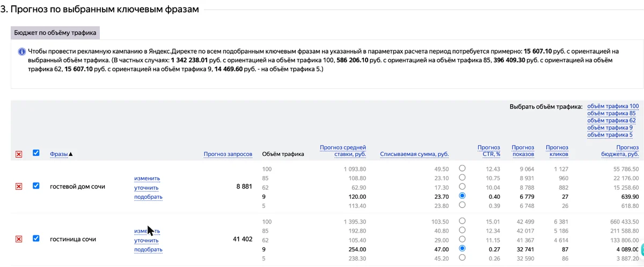
Task: Click the phrase text гостиница сочи
Action: 73,239
